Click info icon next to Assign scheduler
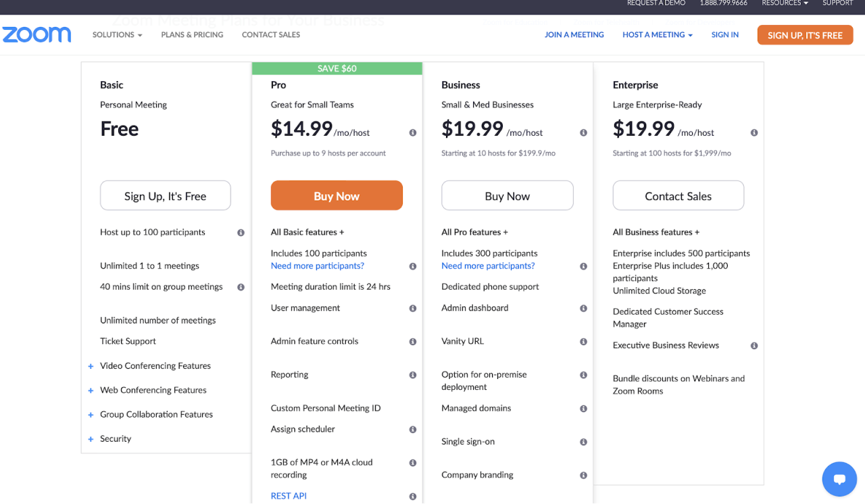This screenshot has width=865, height=504. click(413, 430)
